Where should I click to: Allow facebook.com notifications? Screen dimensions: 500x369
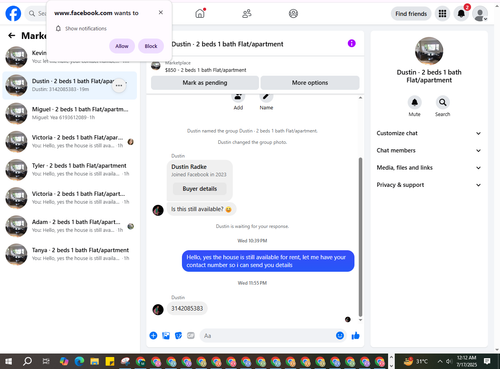[x=122, y=46]
